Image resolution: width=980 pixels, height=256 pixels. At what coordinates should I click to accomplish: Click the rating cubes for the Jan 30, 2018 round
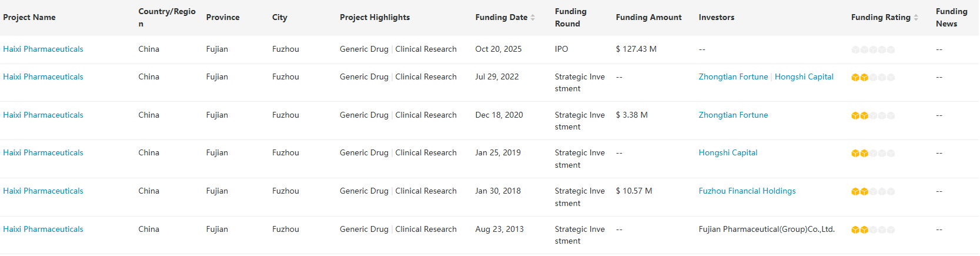click(872, 191)
